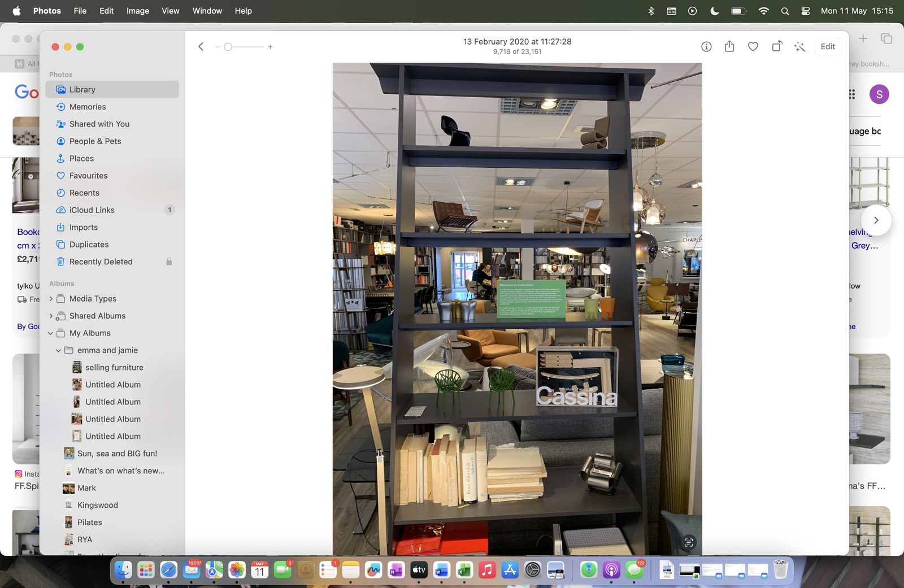Open Freeform from the Dock
The height and width of the screenshot is (588, 904).
coord(373,570)
